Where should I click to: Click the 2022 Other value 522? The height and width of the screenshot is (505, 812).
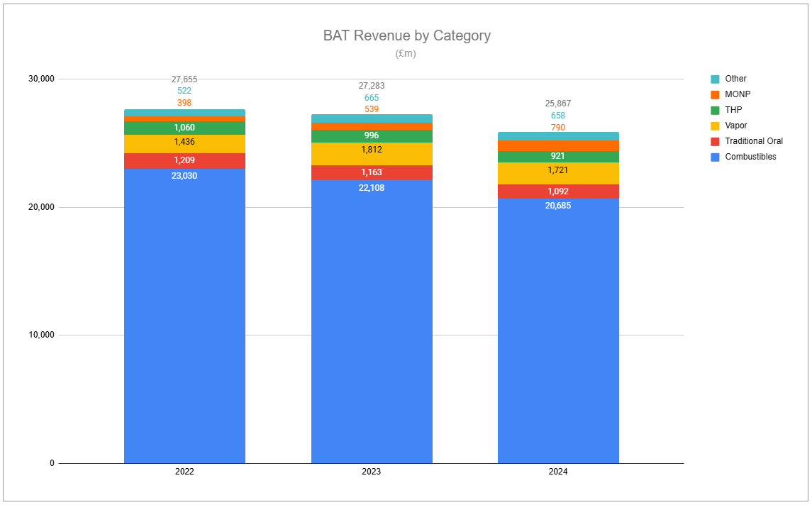pyautogui.click(x=184, y=91)
